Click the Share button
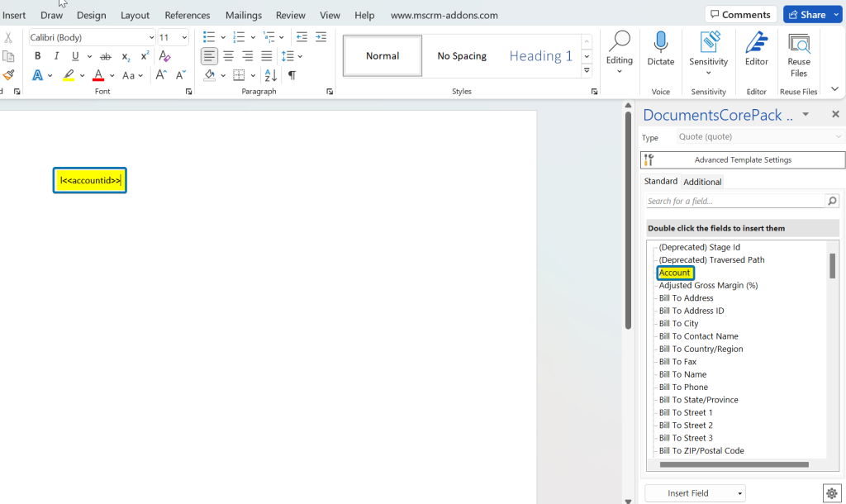Screen dimensions: 846x504 coord(807,13)
